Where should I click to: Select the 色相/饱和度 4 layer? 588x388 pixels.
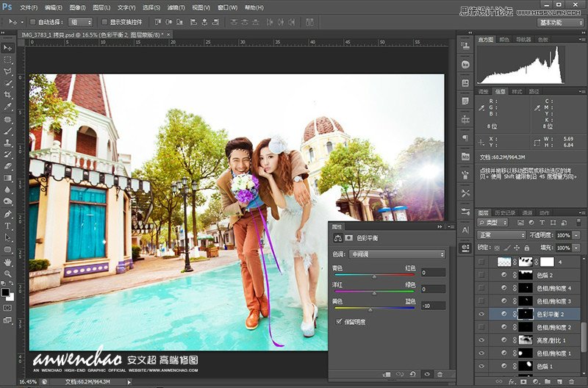pos(553,288)
